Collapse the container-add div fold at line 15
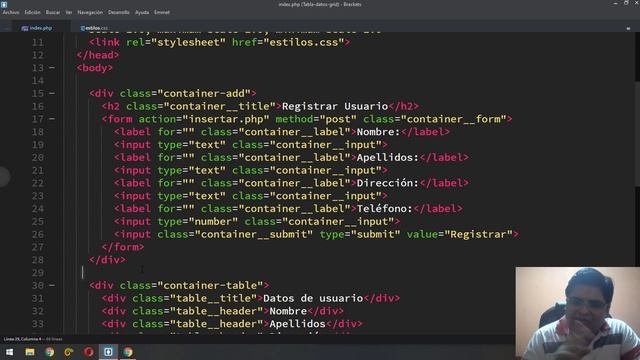The width and height of the screenshot is (640, 360). click(52, 93)
